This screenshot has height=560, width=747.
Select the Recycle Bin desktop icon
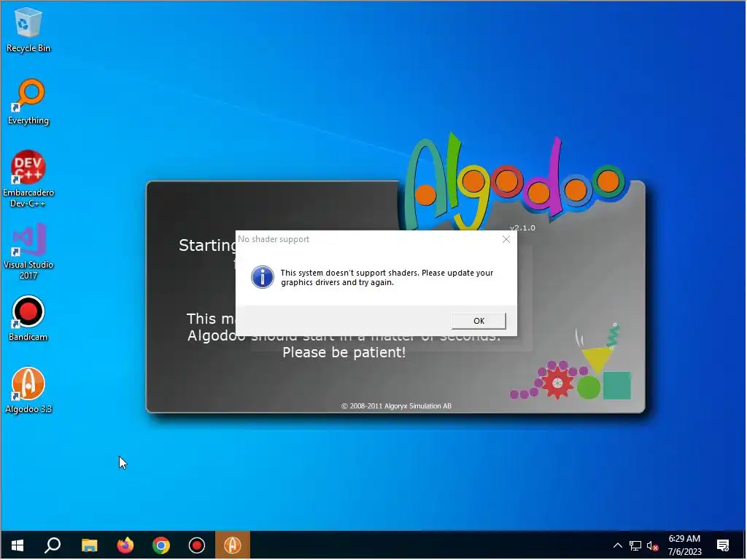tap(28, 30)
